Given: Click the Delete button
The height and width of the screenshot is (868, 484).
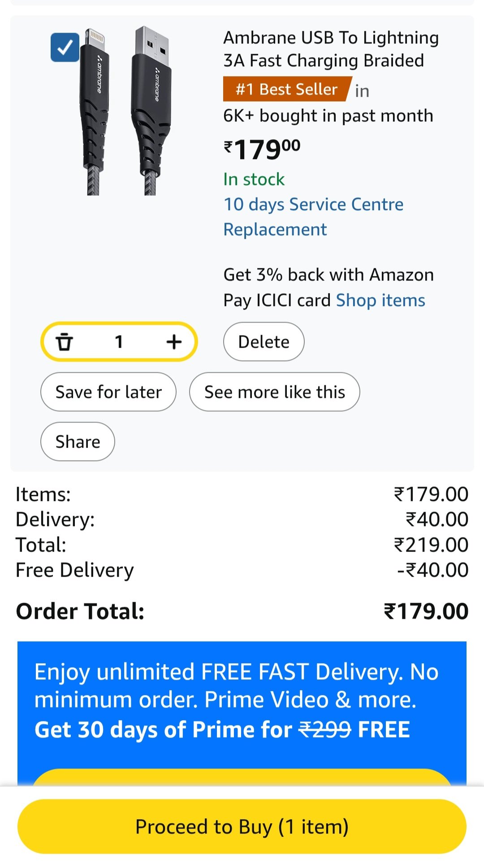Looking at the screenshot, I should 264,341.
